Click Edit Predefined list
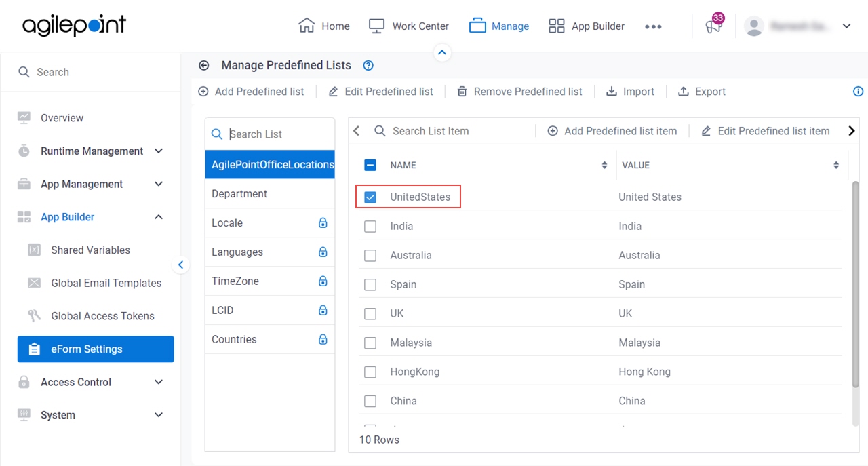 380,92
